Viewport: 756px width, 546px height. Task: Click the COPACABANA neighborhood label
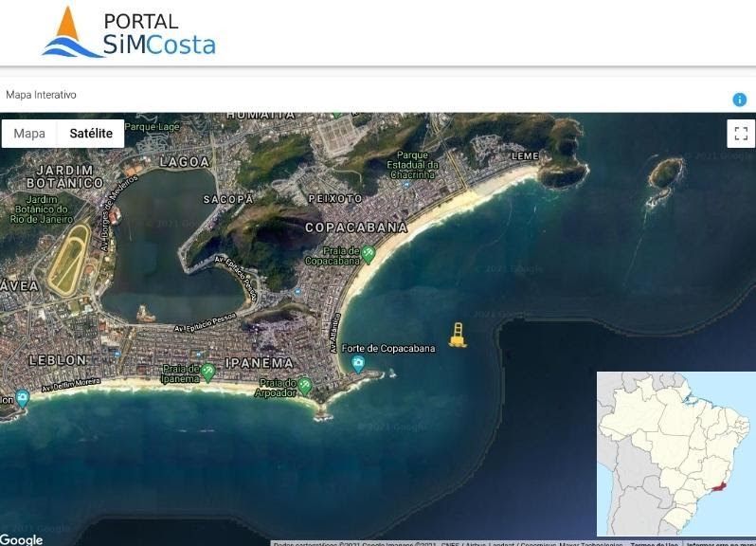pyautogui.click(x=356, y=227)
